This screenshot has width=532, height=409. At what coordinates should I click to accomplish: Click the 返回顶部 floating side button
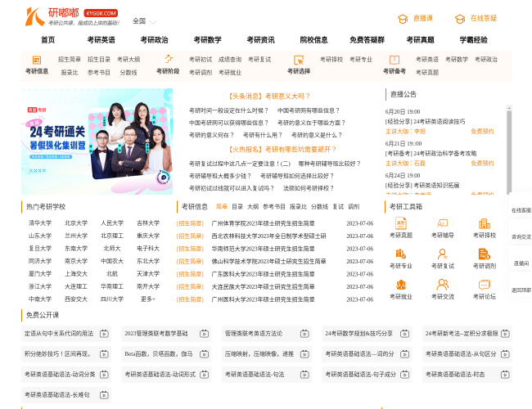tap(521, 290)
